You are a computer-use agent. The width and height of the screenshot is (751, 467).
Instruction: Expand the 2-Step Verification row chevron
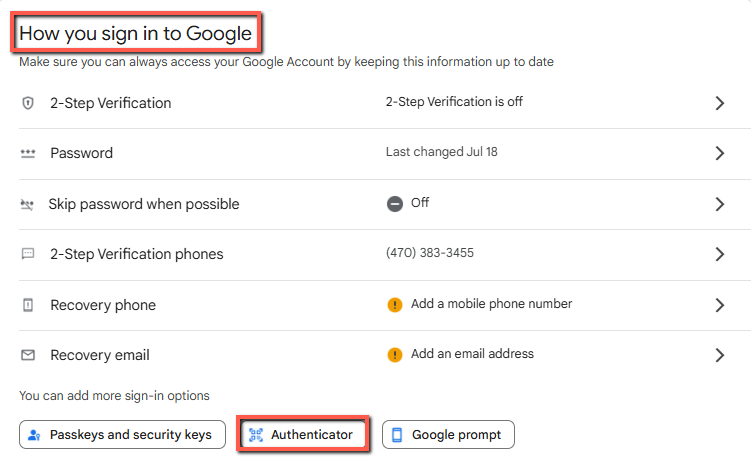719,103
